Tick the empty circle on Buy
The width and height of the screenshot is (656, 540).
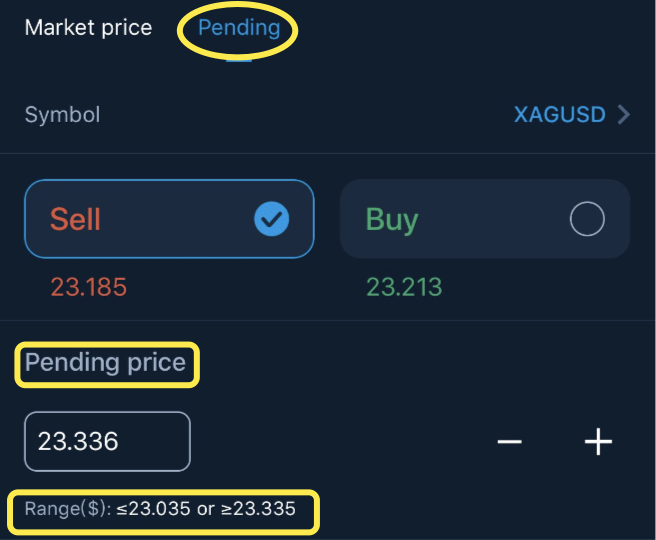pos(587,219)
